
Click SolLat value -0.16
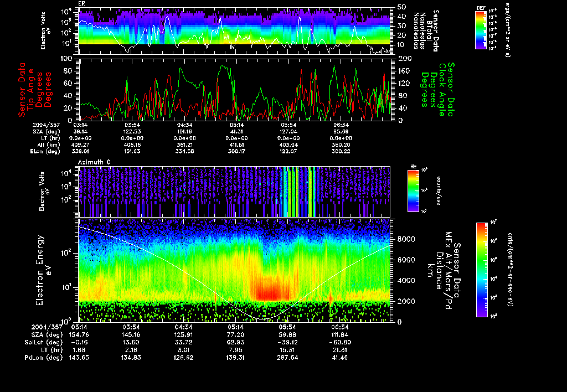tap(79, 342)
